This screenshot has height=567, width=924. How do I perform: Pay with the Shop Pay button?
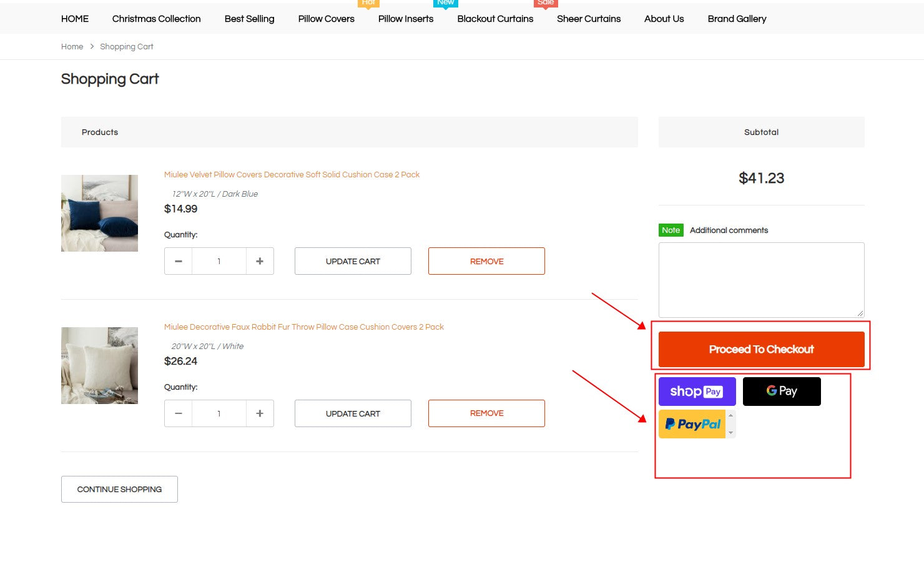coord(697,392)
